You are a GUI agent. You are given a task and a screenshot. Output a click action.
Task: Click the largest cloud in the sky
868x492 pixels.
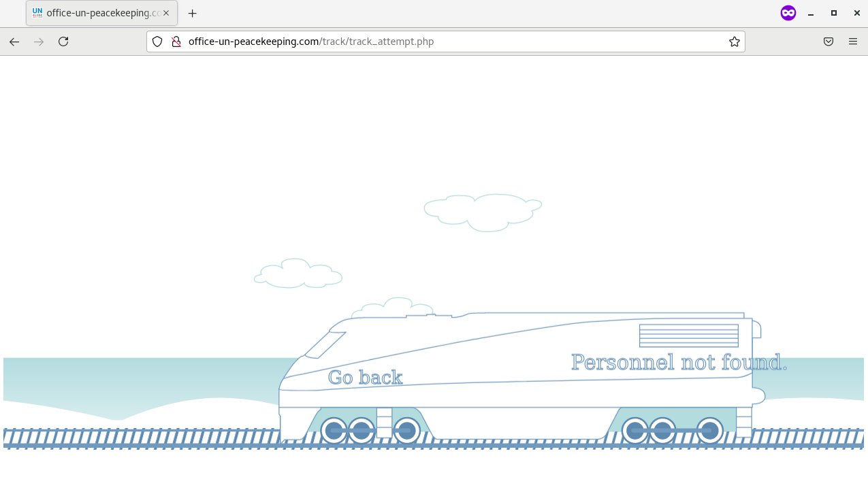(482, 211)
